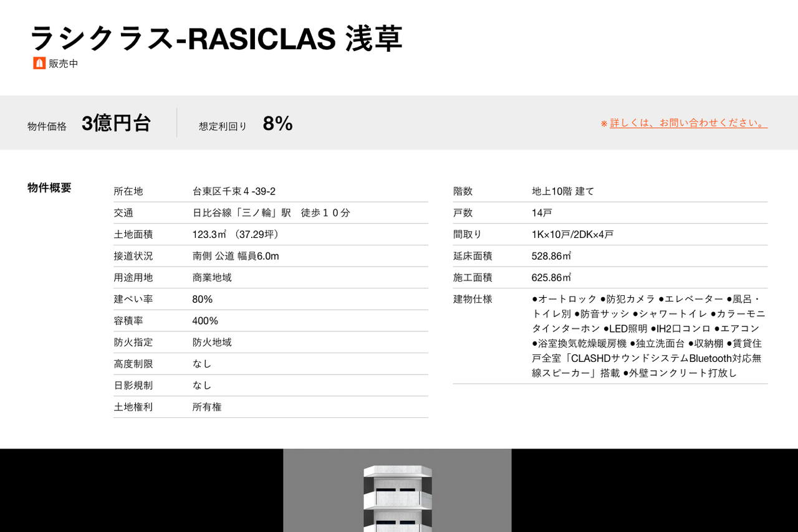Click the 防火地域 fire zone value

point(212,342)
